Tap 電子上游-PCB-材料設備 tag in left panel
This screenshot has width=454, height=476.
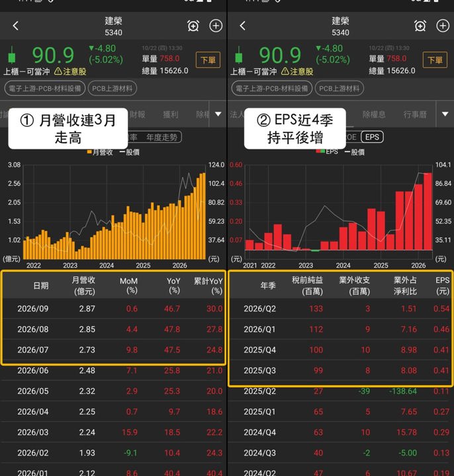pos(45,89)
